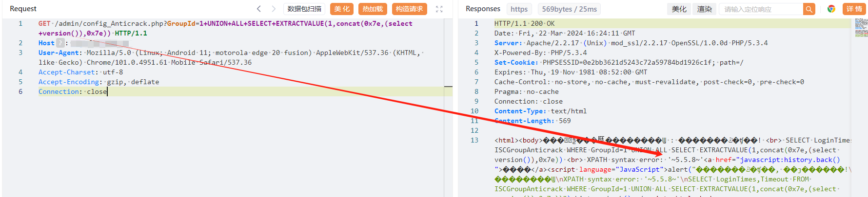The width and height of the screenshot is (868, 197).
Task: Click the 'Pragma: no-cache' line
Action: pyautogui.click(x=527, y=91)
